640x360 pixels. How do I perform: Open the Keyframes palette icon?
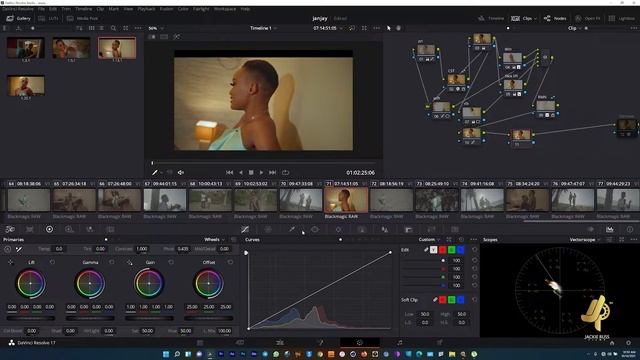[x=591, y=229]
